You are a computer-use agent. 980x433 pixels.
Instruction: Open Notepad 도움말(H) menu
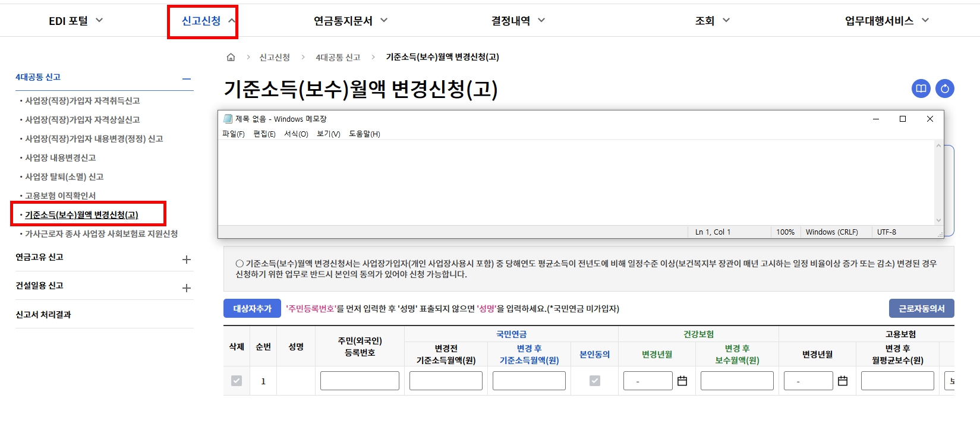(364, 134)
